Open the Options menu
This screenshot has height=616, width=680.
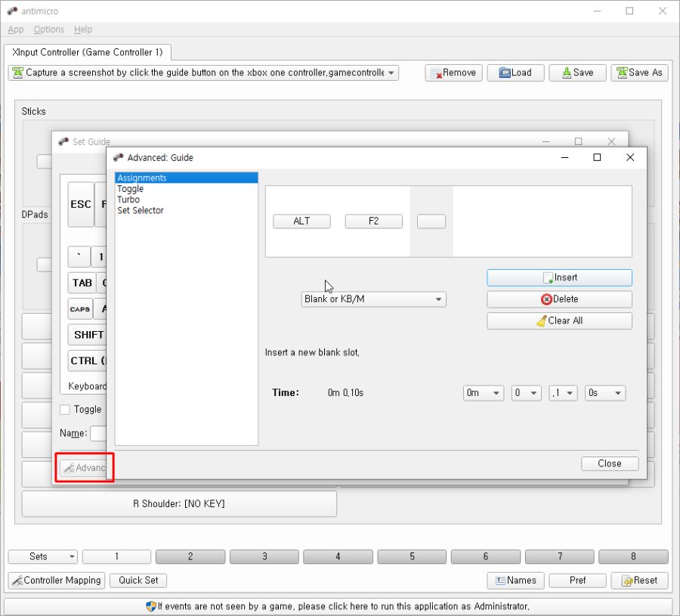click(x=49, y=29)
